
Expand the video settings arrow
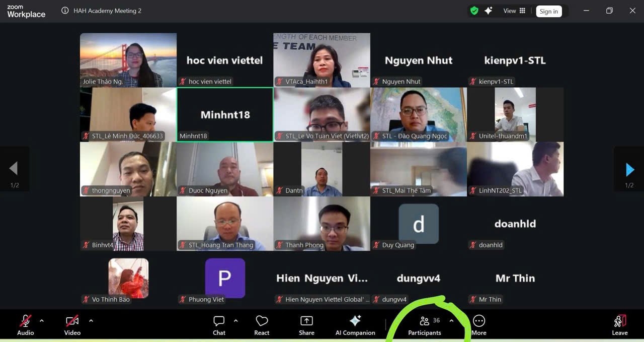coord(91,320)
